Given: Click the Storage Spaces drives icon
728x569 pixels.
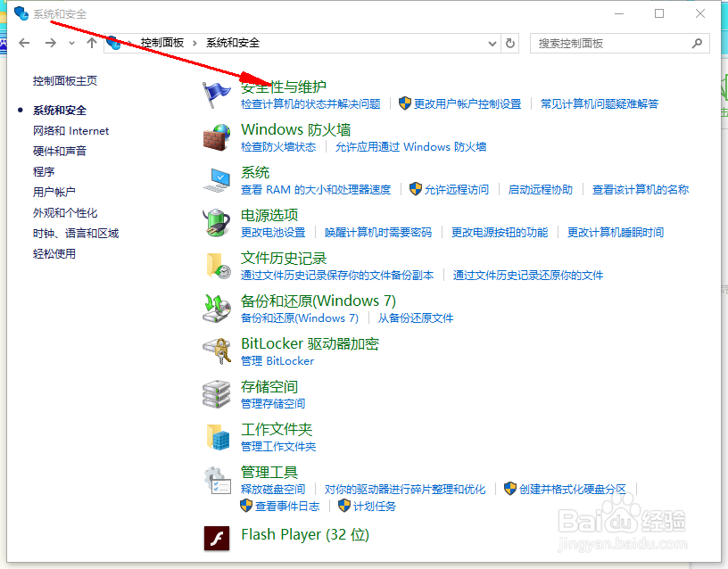Looking at the screenshot, I should (x=217, y=394).
